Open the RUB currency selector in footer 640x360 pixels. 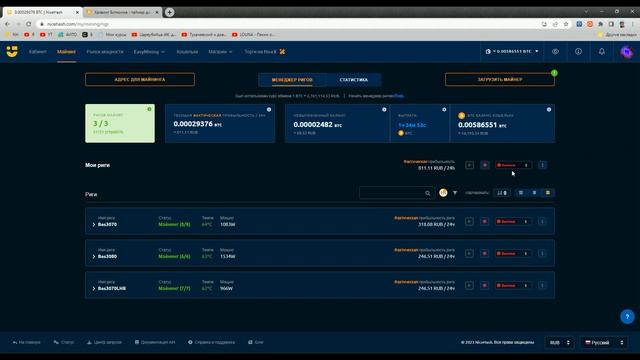click(560, 342)
